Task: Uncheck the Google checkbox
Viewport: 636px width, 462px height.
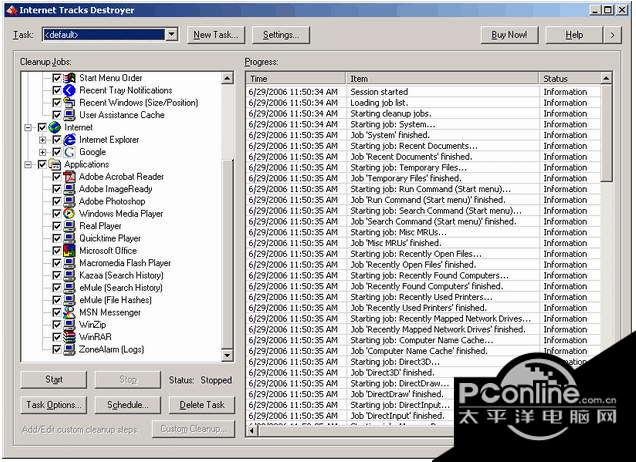Action: [57, 152]
